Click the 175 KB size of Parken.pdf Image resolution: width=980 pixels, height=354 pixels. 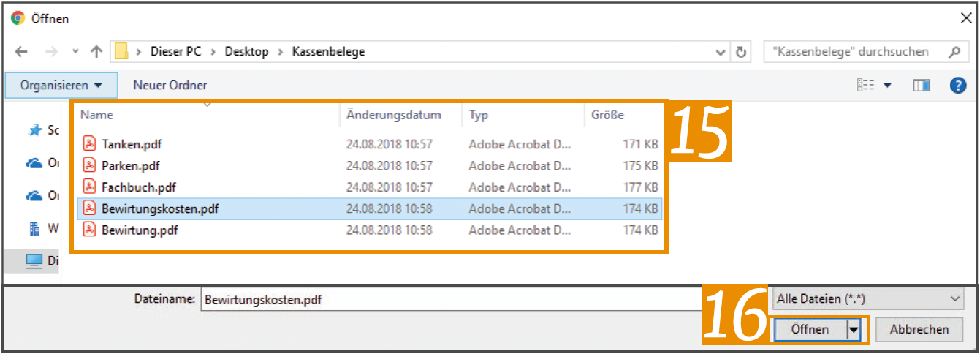[x=641, y=166]
